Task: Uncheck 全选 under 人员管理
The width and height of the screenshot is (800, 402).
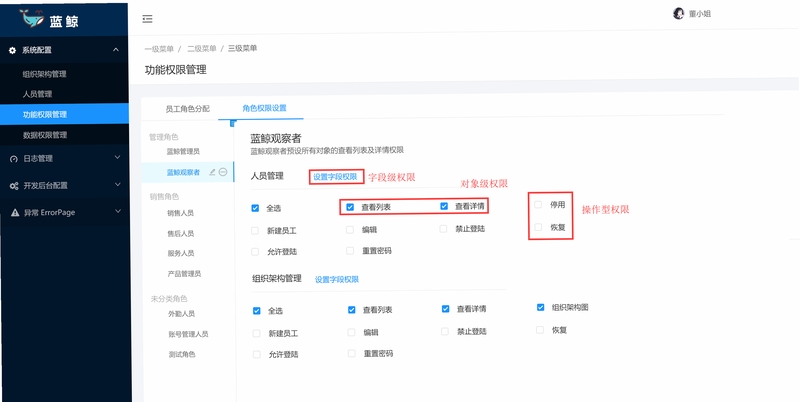Action: coord(255,208)
